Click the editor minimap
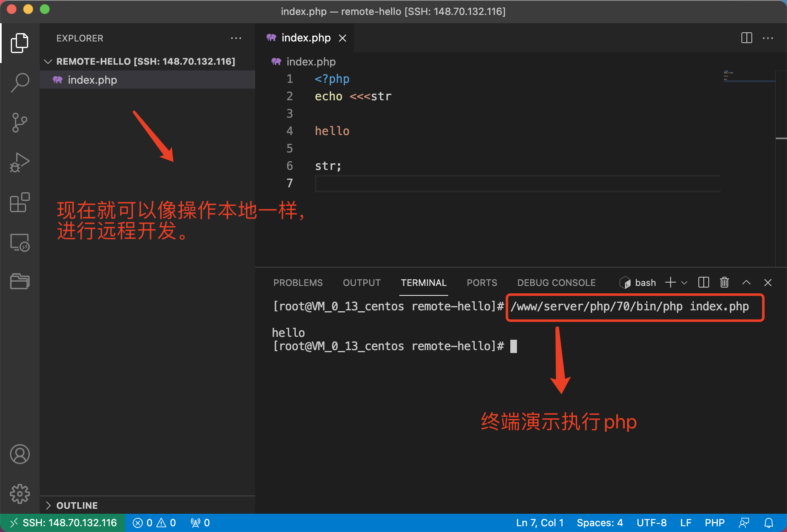Image resolution: width=787 pixels, height=532 pixels. [749, 76]
